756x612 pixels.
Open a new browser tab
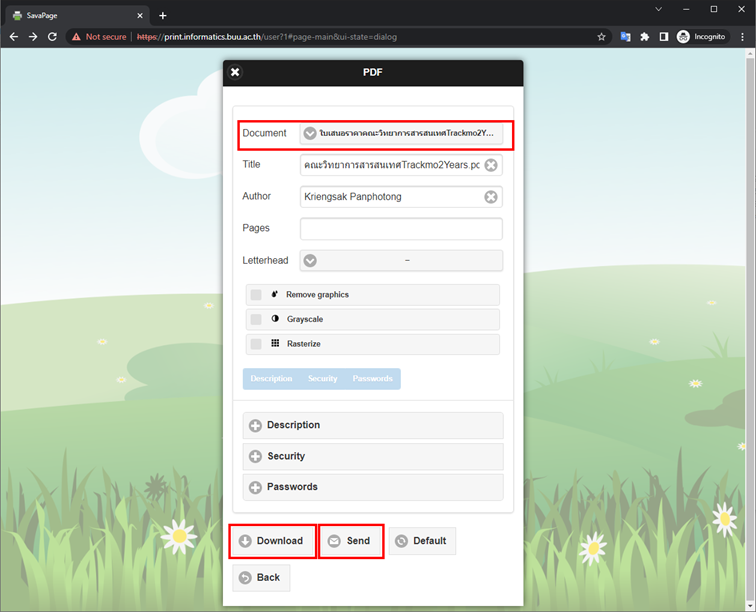click(163, 15)
